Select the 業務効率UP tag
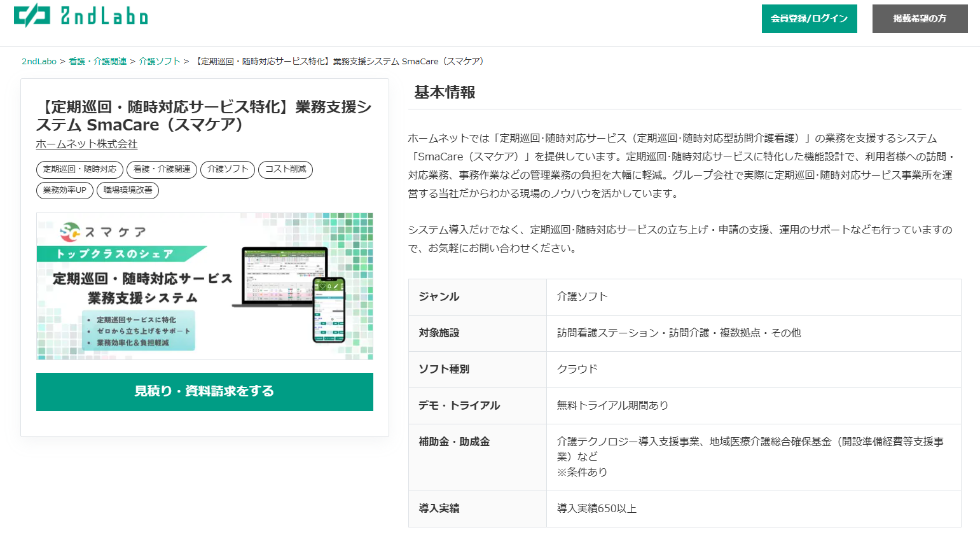980x537 pixels. [x=65, y=190]
